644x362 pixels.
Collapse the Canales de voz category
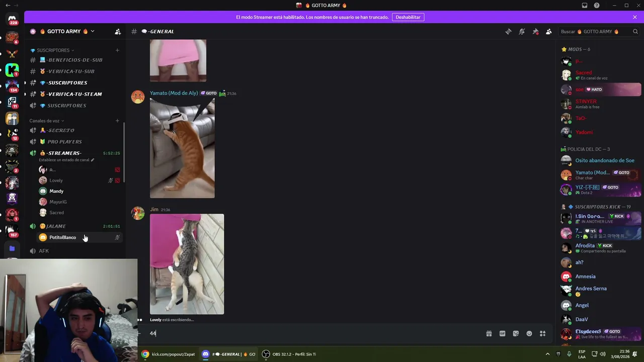(x=47, y=121)
